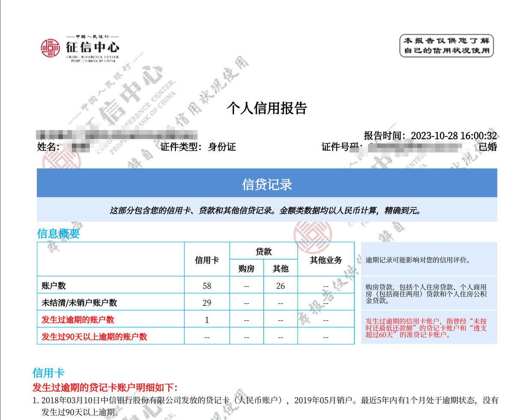Click the 购房贷款 explanation note
Image resolution: width=532 pixels, height=420 pixels.
tap(426, 294)
